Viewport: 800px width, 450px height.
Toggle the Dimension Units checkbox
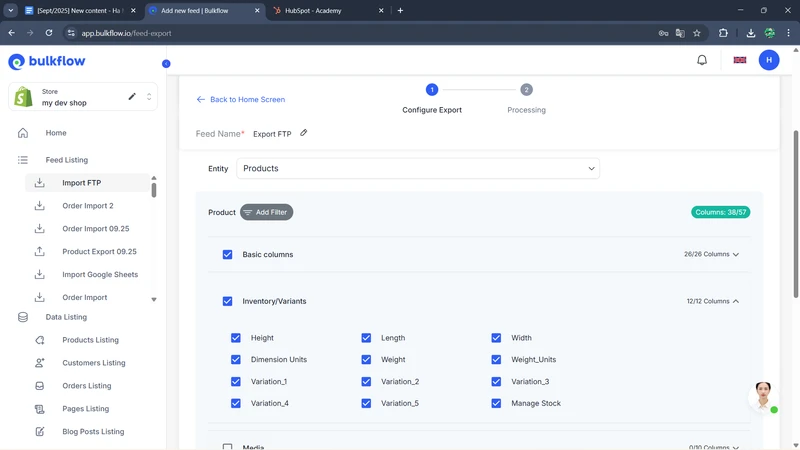(x=236, y=360)
